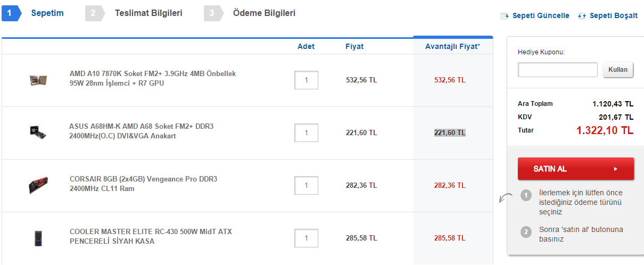
Task: Go to Teslimat Bilgileri step
Action: 148,13
